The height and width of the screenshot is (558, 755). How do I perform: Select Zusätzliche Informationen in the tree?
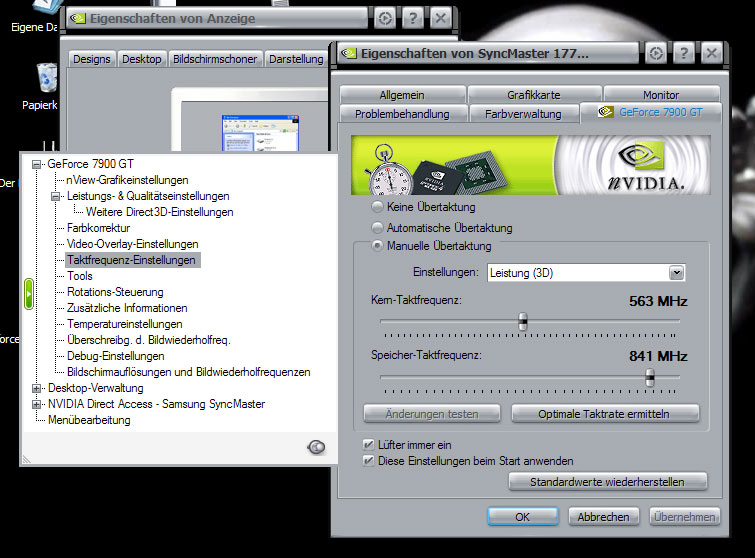(x=127, y=308)
